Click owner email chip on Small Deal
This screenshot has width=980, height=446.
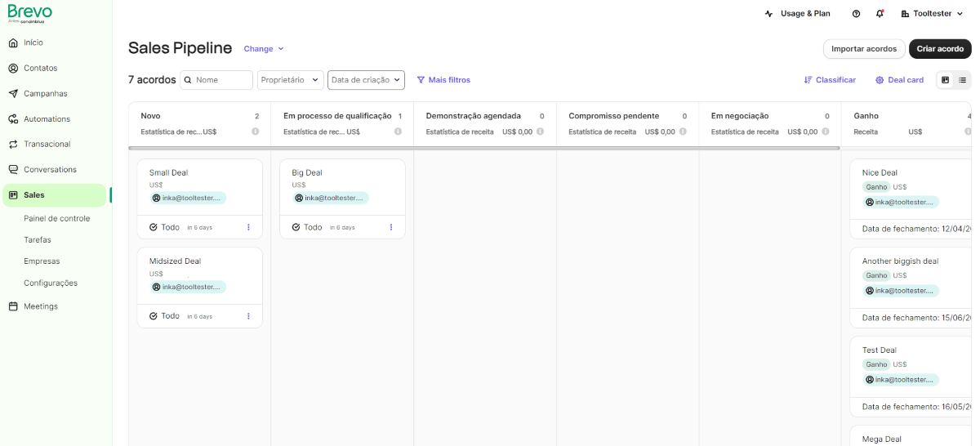click(188, 198)
